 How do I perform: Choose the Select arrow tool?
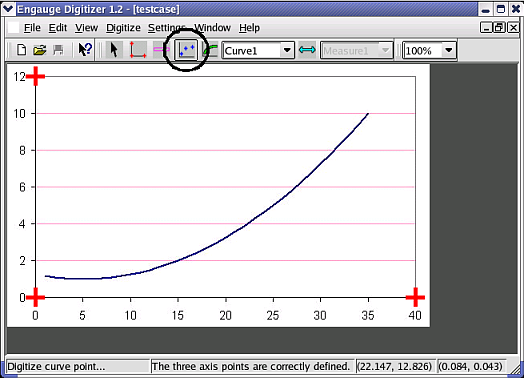[114, 50]
